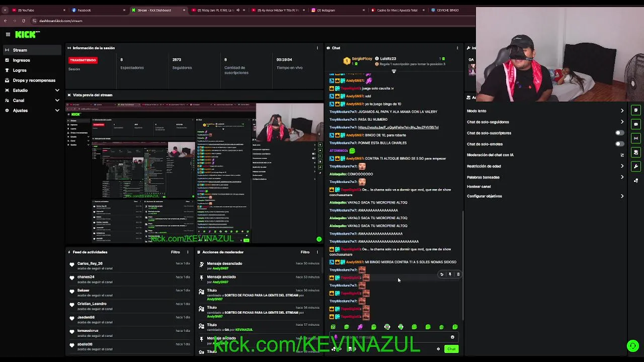Click the three-dots cluster icon in right rail
Screen dimensions: 644x362
[636, 180]
